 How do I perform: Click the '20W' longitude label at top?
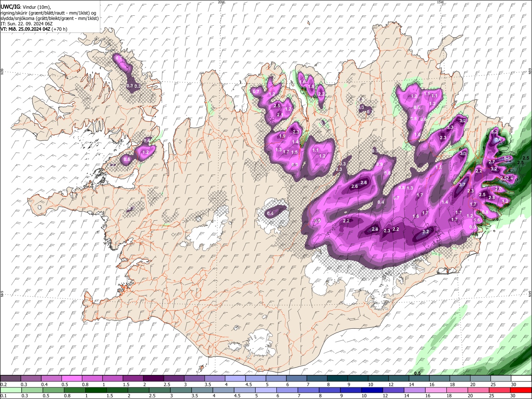[x=221, y=2]
